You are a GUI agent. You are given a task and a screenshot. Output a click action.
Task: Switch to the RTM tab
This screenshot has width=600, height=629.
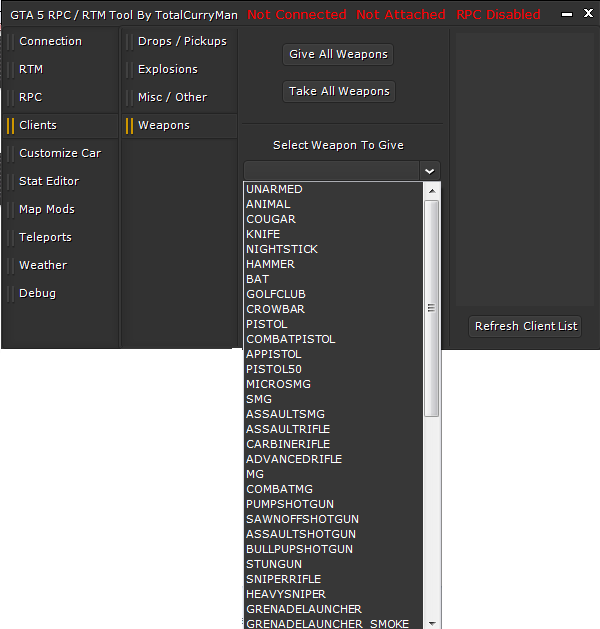tap(31, 69)
